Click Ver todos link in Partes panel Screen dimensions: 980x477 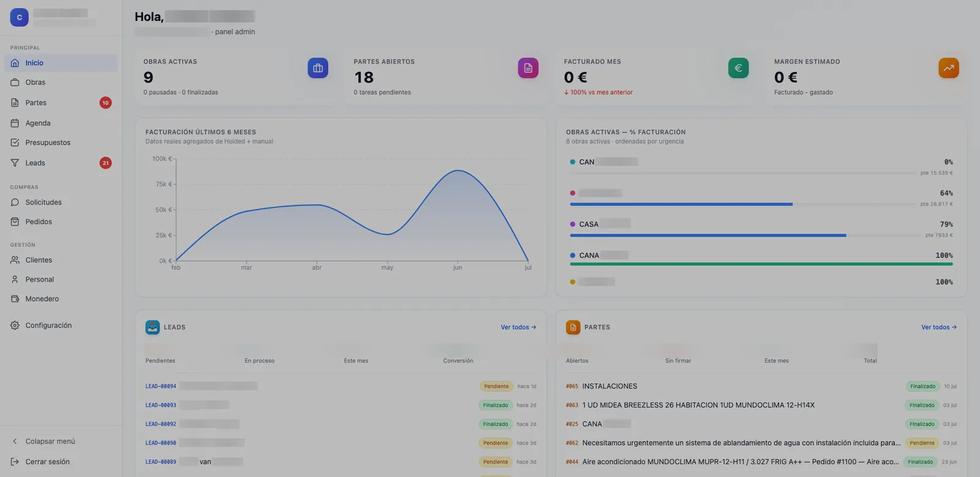(939, 327)
